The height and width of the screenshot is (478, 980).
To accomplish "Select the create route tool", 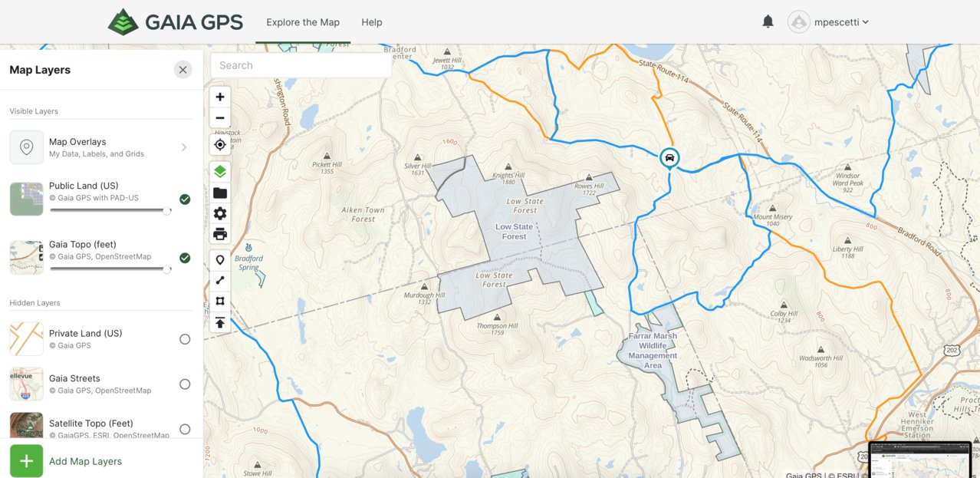I will point(220,281).
